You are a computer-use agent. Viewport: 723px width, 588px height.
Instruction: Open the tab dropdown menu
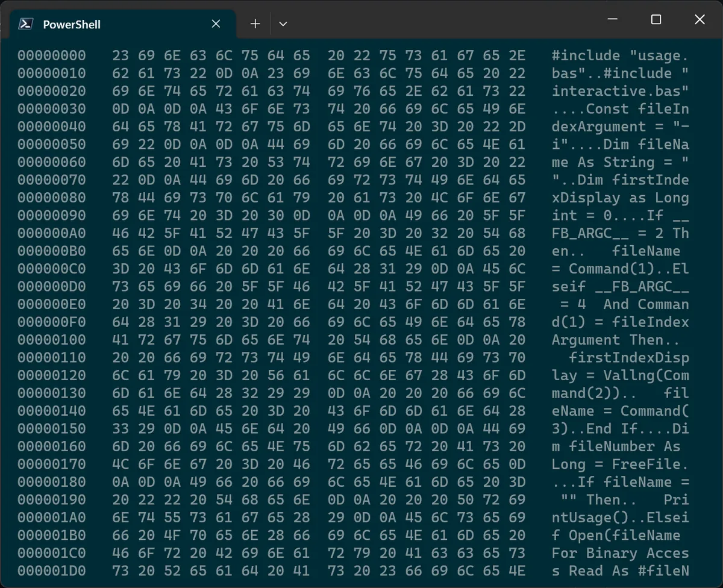point(283,24)
